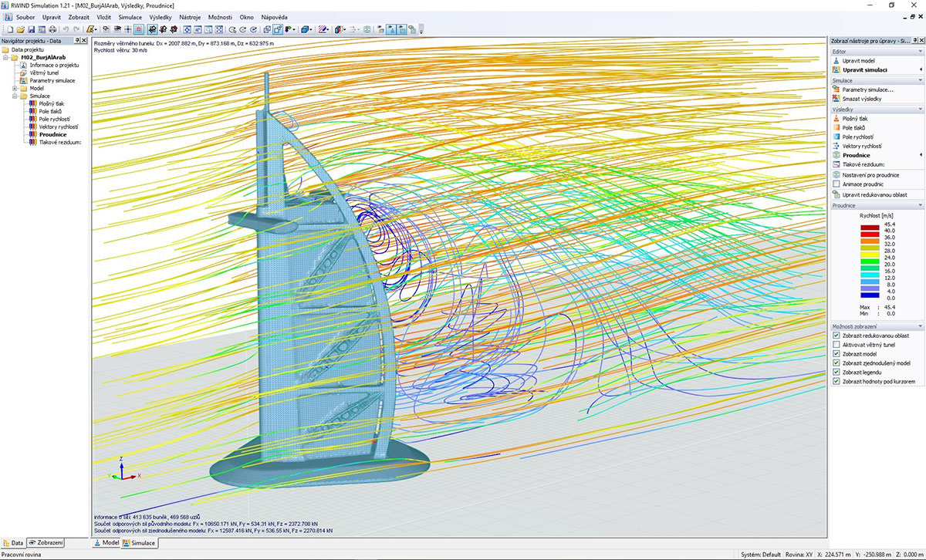
Task: Open the Zobrazit menu
Action: (x=78, y=16)
